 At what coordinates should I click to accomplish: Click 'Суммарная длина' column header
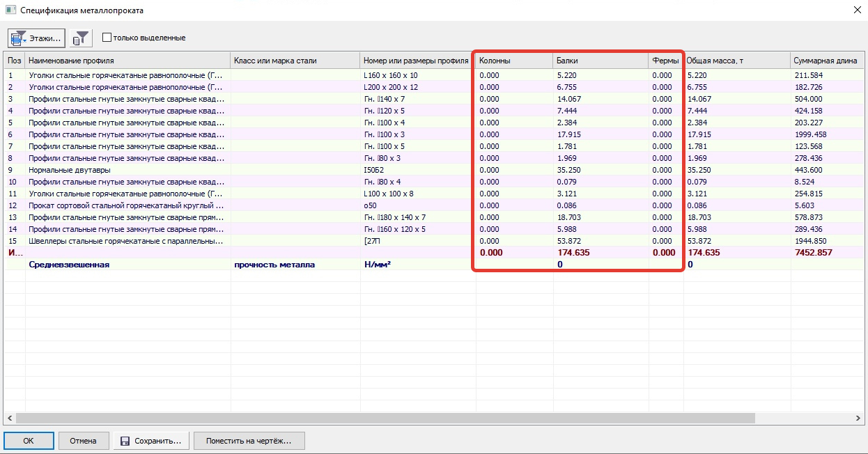[x=826, y=61]
